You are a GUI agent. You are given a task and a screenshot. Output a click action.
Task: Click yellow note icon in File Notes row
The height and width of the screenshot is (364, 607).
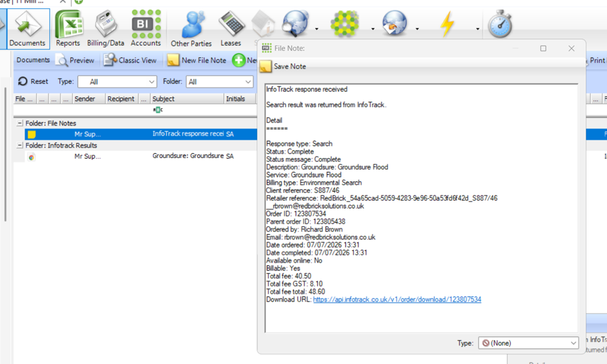[32, 134]
